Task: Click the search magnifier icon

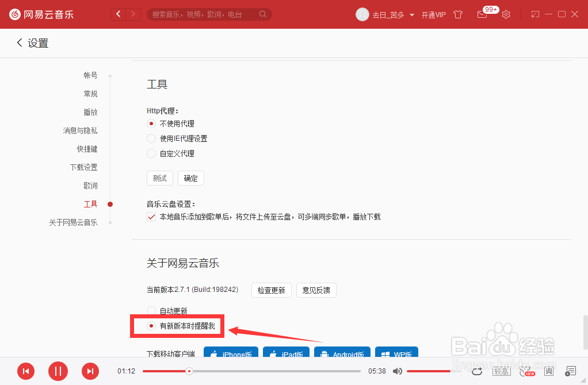Action: pos(263,14)
